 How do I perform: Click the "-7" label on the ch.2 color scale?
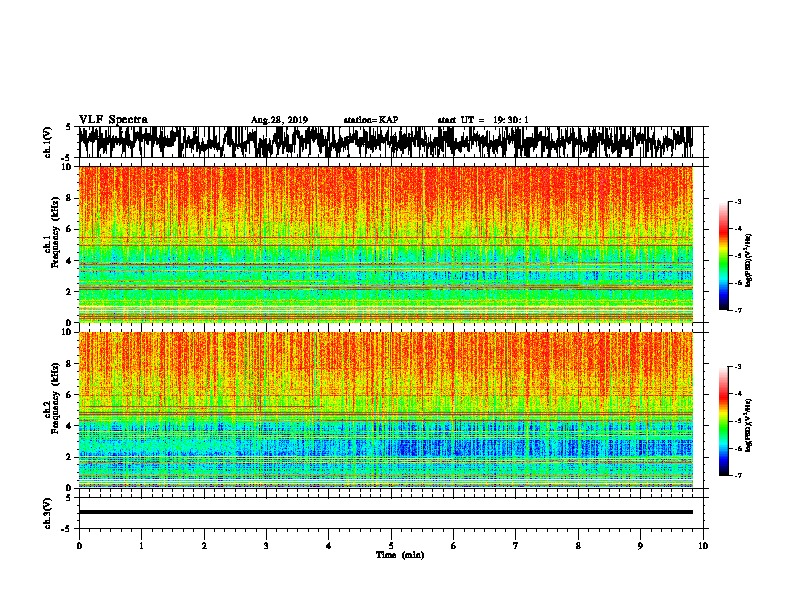tap(737, 475)
